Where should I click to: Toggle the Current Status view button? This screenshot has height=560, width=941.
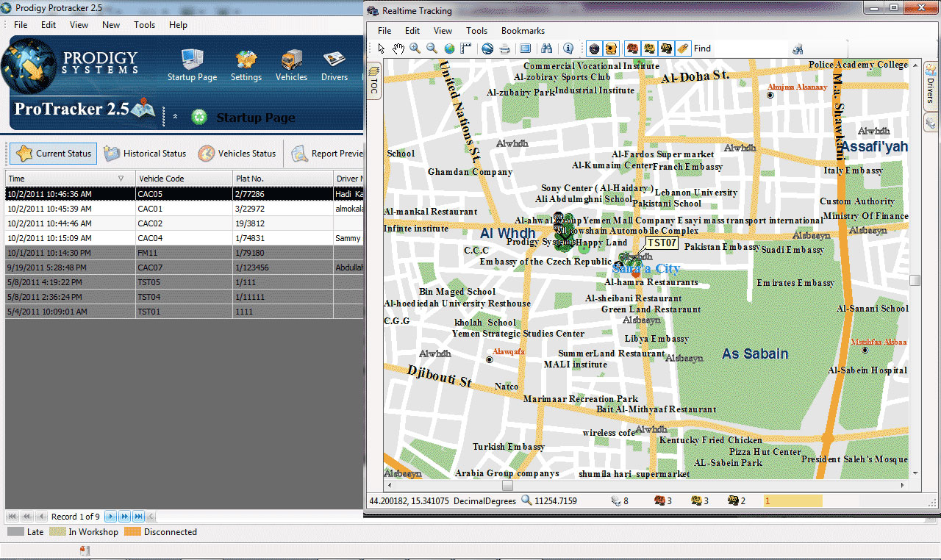[54, 154]
